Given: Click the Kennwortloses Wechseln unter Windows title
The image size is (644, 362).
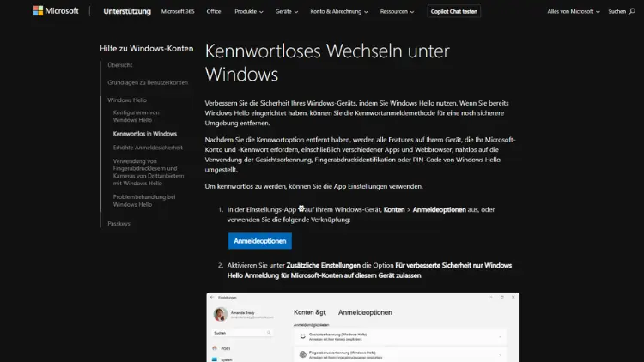Looking at the screenshot, I should pos(327,63).
